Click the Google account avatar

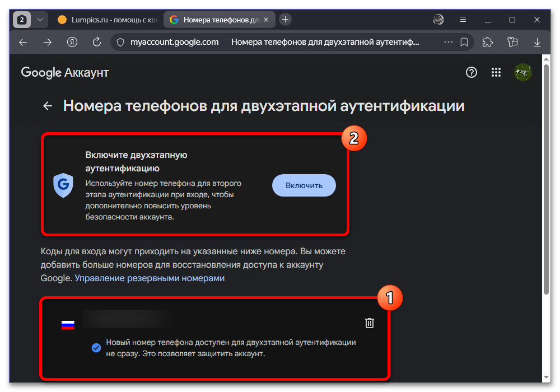523,72
